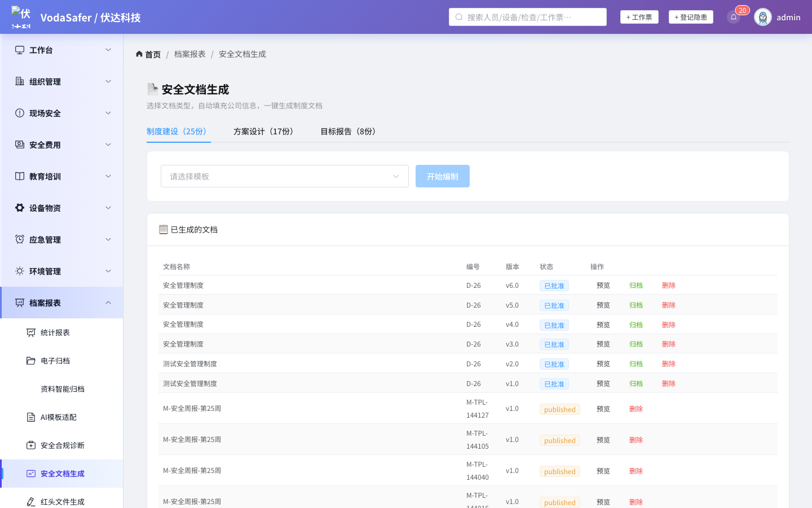Click the 红头文件生成 pen icon
This screenshot has height=508, width=812.
tap(31, 502)
